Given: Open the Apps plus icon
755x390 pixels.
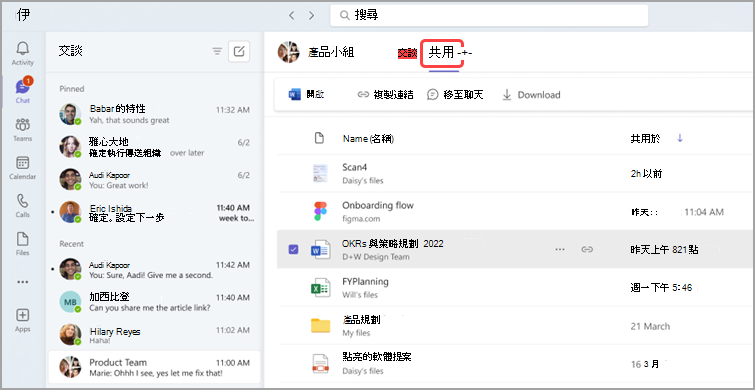Looking at the screenshot, I should pyautogui.click(x=23, y=315).
